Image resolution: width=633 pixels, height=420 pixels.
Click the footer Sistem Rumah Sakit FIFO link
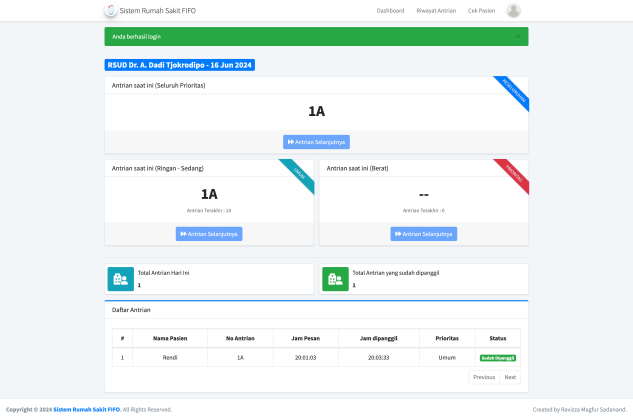tap(87, 409)
